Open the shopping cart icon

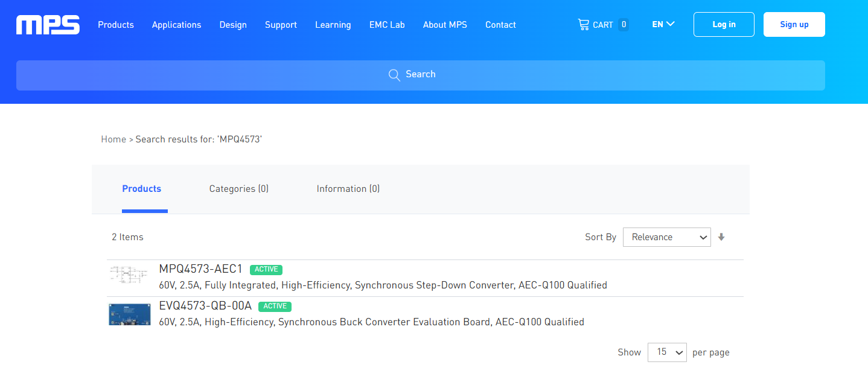tap(583, 25)
